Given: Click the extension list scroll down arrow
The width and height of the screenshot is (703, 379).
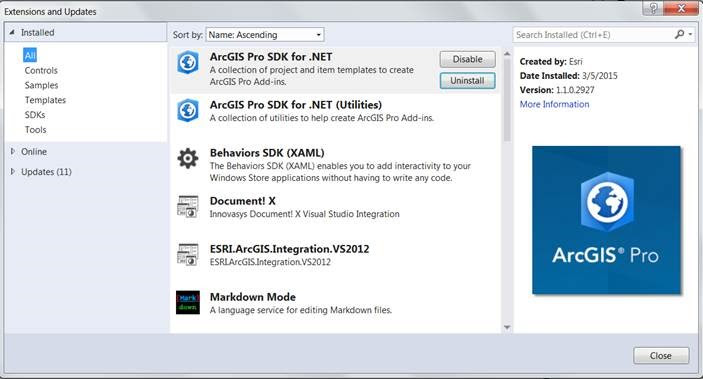Looking at the screenshot, I should [507, 328].
